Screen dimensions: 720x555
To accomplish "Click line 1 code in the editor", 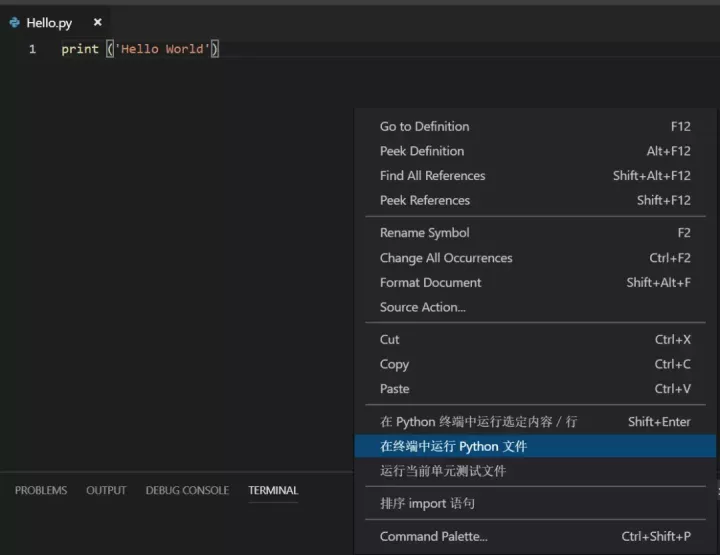I will coord(140,49).
